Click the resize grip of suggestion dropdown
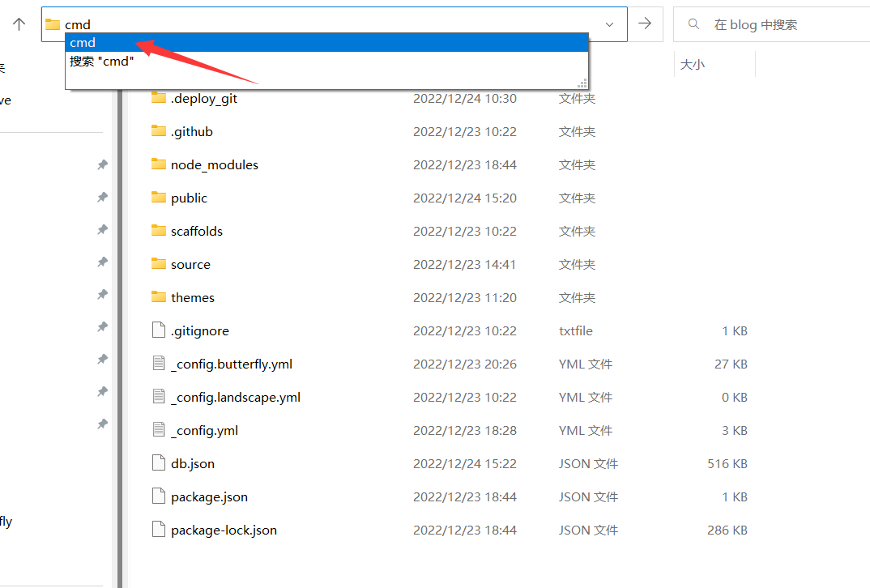This screenshot has width=870, height=588. click(x=582, y=83)
